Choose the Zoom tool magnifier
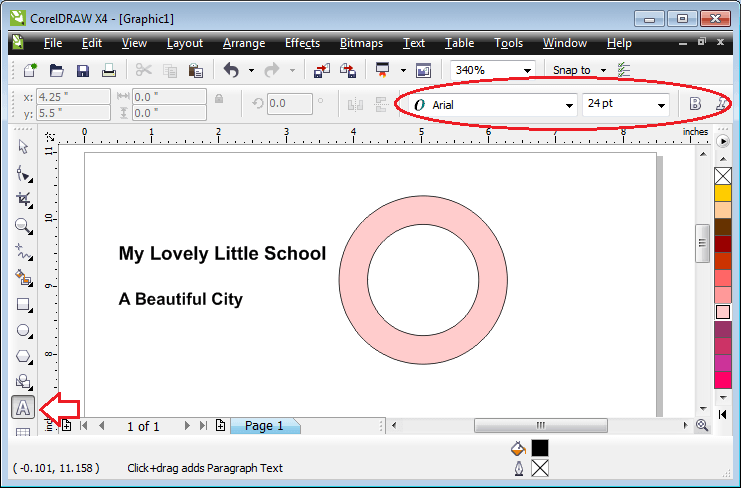Screen dimensions: 741x488 [x=22, y=226]
